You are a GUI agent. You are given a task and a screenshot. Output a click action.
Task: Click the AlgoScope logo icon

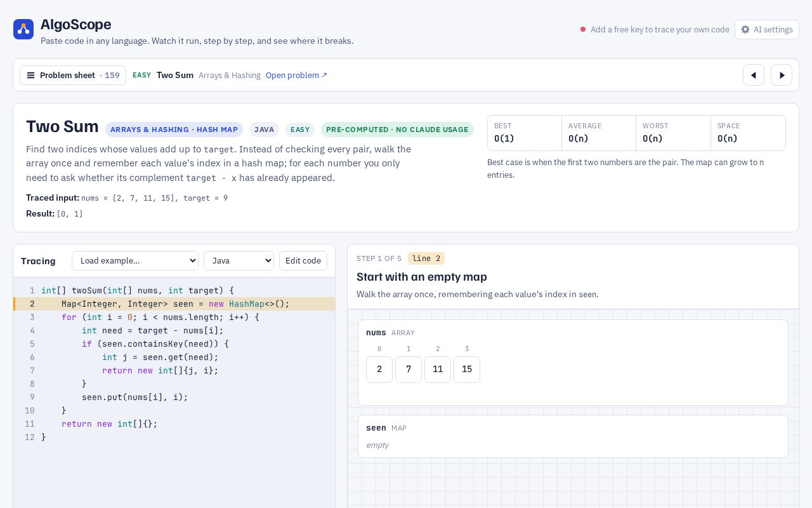point(23,29)
